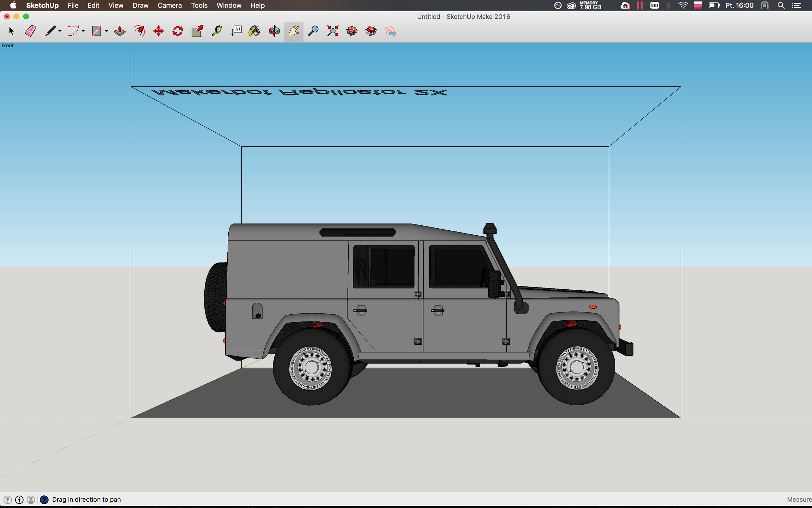The width and height of the screenshot is (812, 508).
Task: Click the spare tire on the rear
Action: click(x=216, y=297)
